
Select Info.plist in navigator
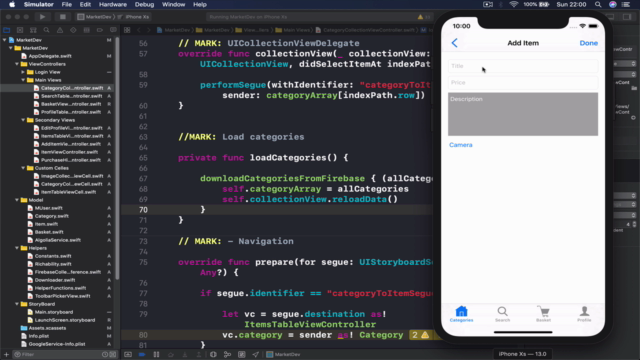click(x=39, y=336)
